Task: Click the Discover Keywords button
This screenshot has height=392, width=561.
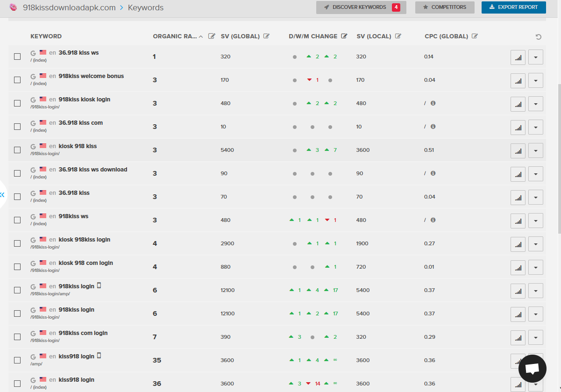Action: (361, 7)
